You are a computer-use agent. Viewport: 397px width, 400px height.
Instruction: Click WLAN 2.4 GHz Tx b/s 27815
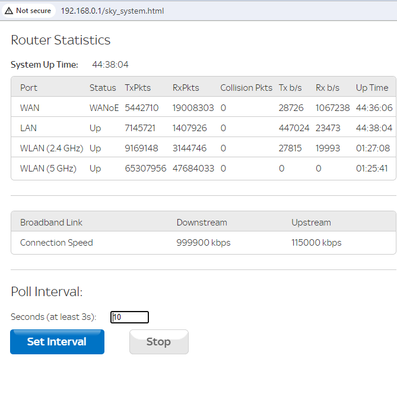(x=290, y=148)
